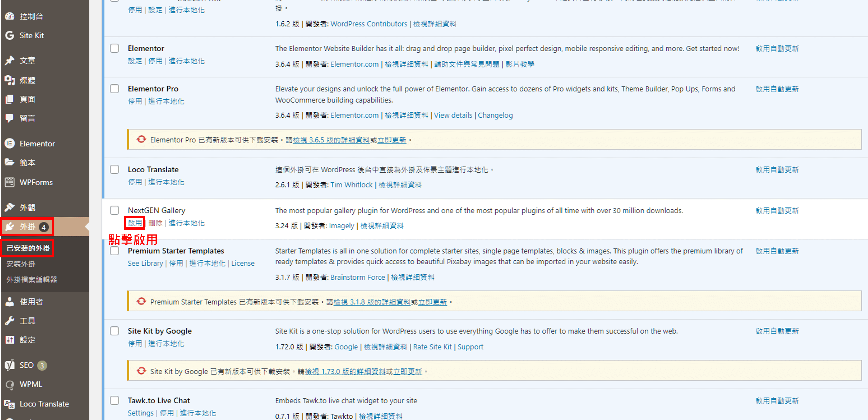Image resolution: width=868 pixels, height=420 pixels.
Task: Open 媒體 library icon in sidebar
Action: coord(10,80)
